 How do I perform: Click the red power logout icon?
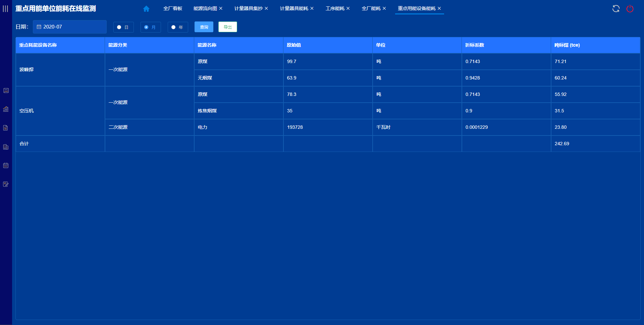[630, 9]
